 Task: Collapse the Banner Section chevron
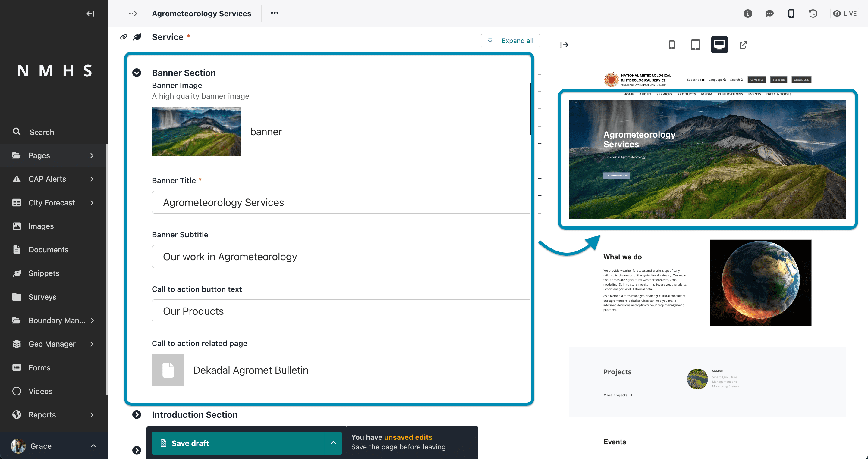coord(137,73)
